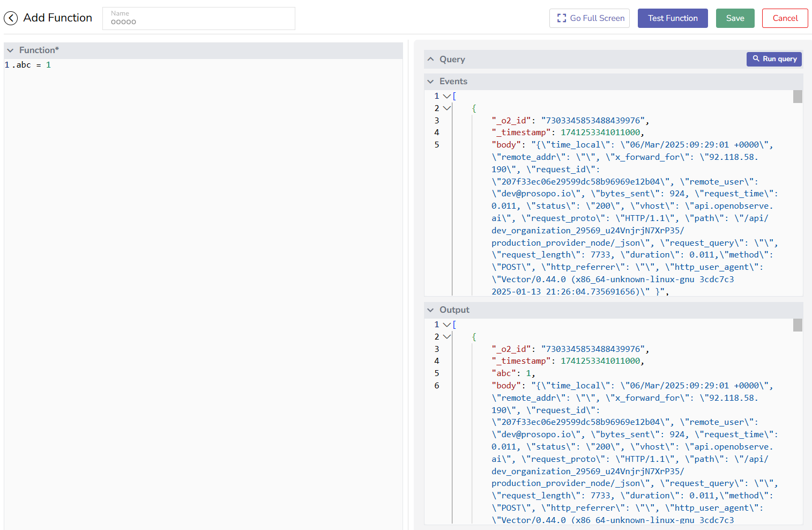The width and height of the screenshot is (812, 530).
Task: Enter Go Full Screen mode
Action: point(590,18)
